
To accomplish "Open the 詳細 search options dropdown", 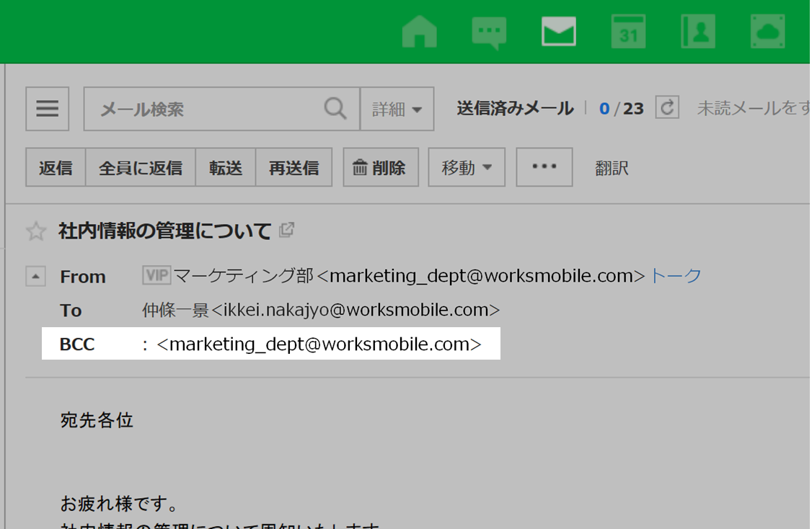I will pos(397,109).
